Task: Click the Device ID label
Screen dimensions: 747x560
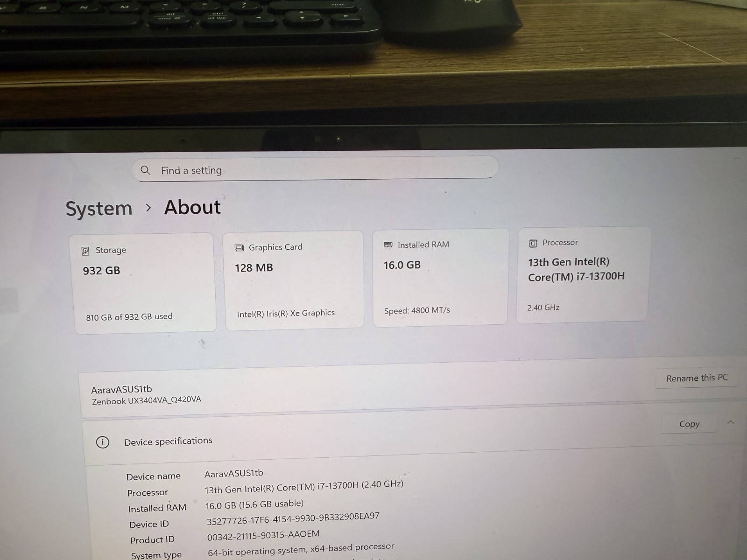Action: coord(149,525)
